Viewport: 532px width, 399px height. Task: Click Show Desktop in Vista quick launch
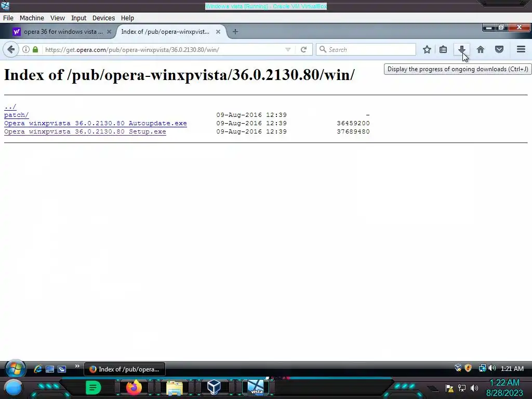coord(50,369)
